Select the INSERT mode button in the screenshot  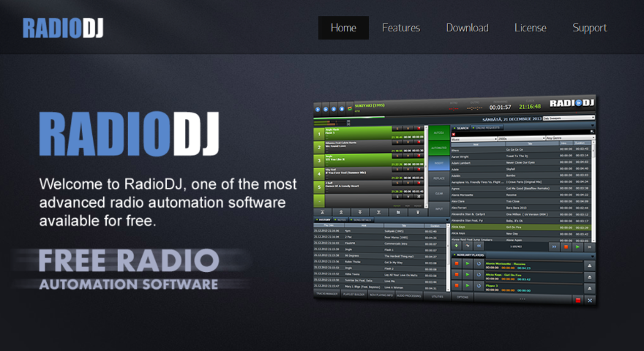439,163
